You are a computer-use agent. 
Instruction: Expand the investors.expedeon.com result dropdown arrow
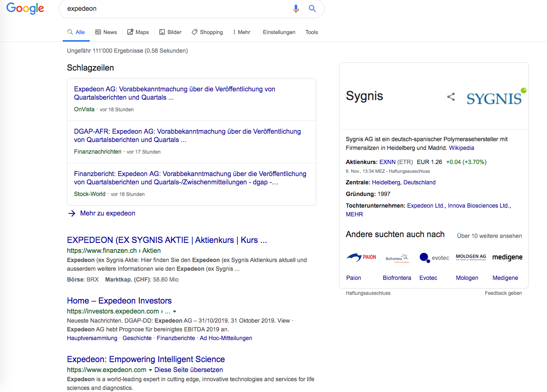point(175,311)
